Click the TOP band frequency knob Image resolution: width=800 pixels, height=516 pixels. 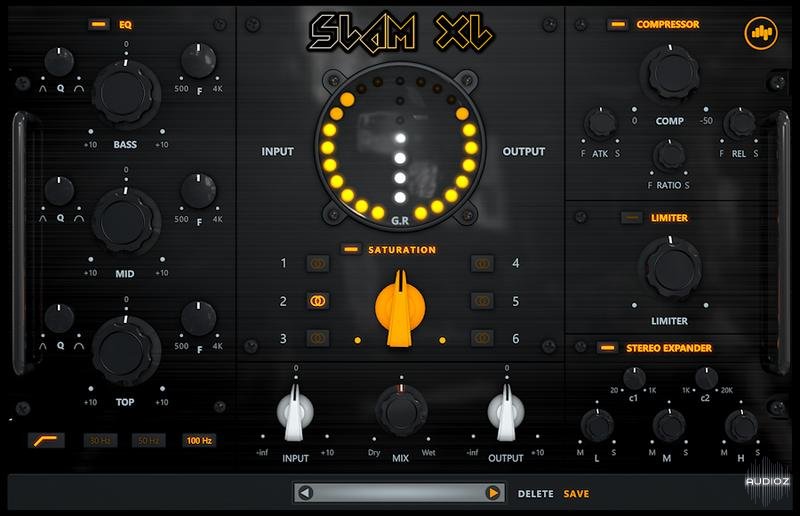198,318
